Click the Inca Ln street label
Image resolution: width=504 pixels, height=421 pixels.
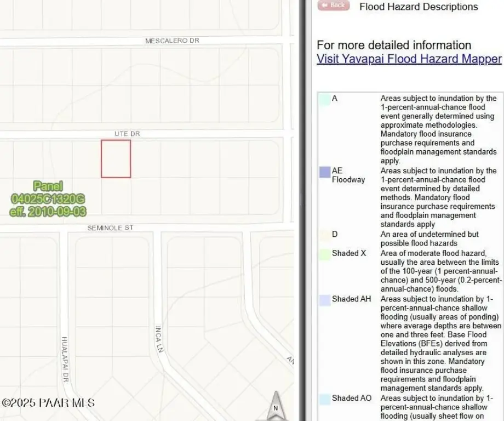click(x=158, y=340)
